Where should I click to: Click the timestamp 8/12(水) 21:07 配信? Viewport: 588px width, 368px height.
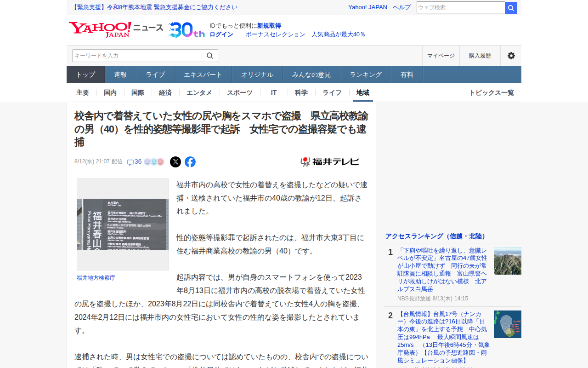[x=98, y=162]
